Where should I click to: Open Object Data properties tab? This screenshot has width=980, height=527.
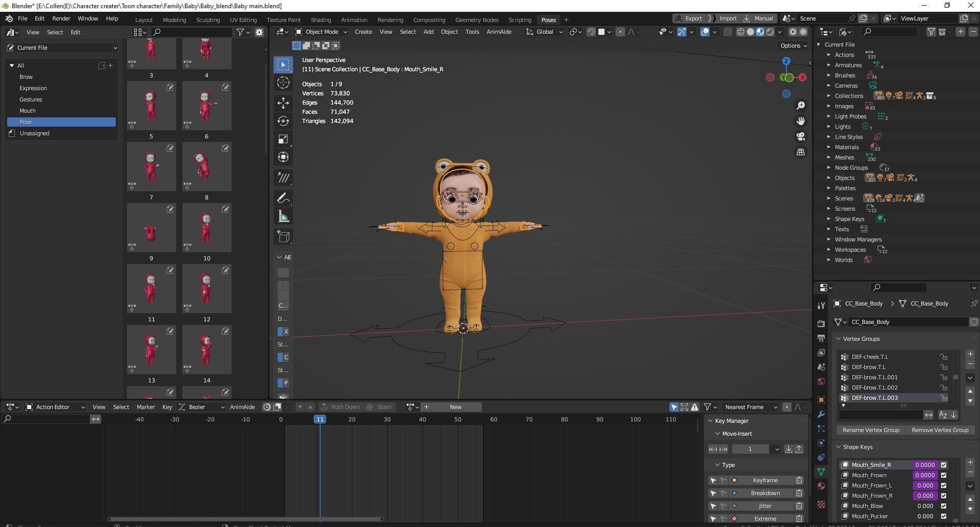821,472
